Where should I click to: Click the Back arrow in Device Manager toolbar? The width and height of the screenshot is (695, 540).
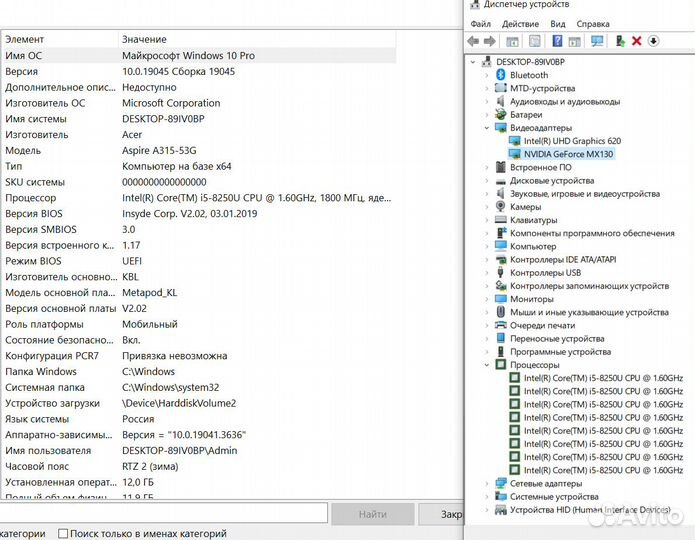[x=473, y=41]
